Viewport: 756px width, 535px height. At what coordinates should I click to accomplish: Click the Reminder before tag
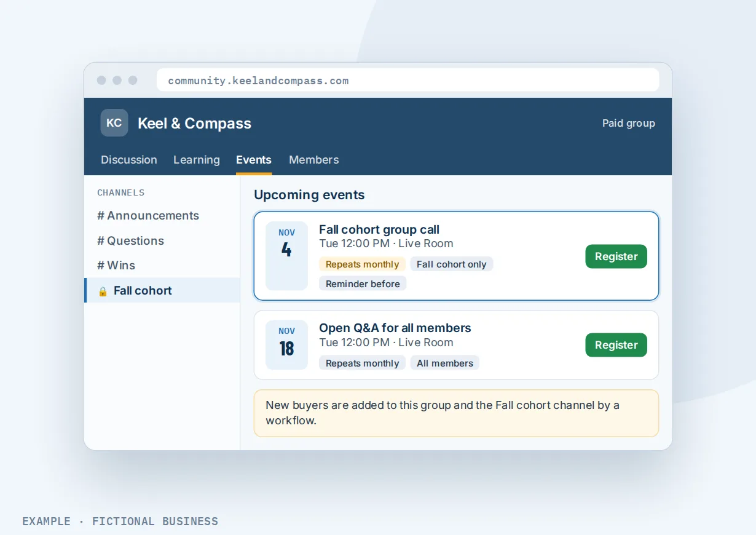tap(363, 284)
